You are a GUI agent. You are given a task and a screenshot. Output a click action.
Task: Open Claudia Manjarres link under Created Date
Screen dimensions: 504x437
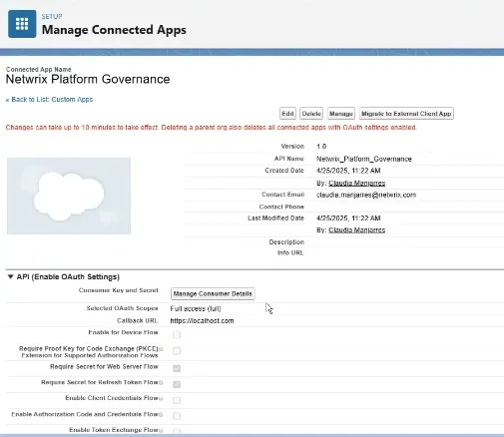point(357,183)
